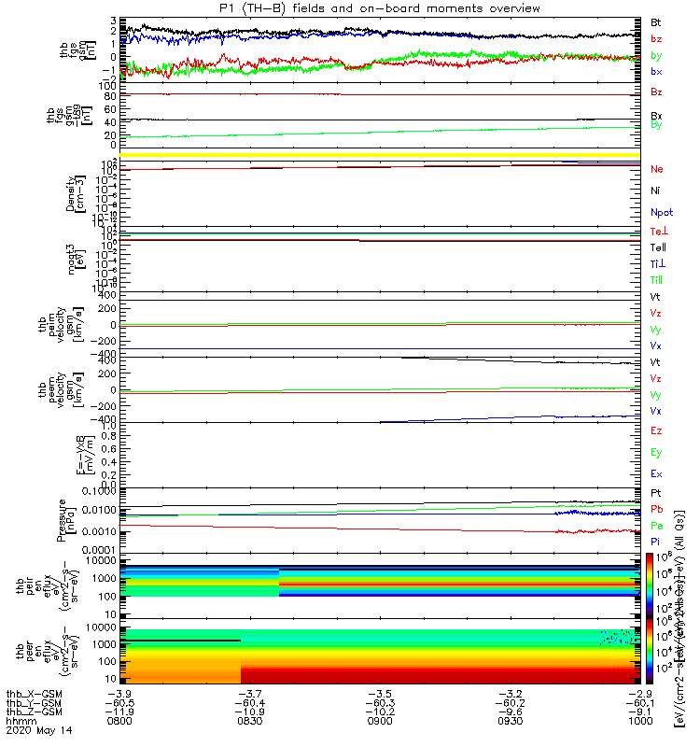Click the black 'Bt' legend label
Image resolution: width=700 pixels, height=747 pixels.
(656, 22)
